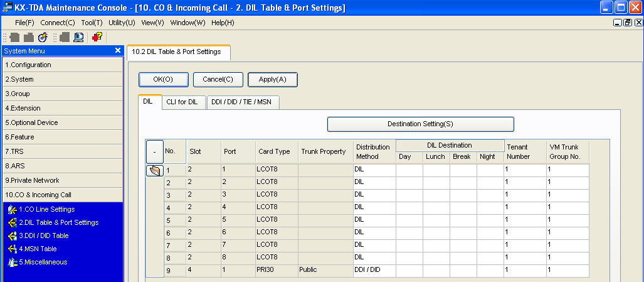
Task: Click the Miscellaneous submenu icon
Action: [13, 263]
